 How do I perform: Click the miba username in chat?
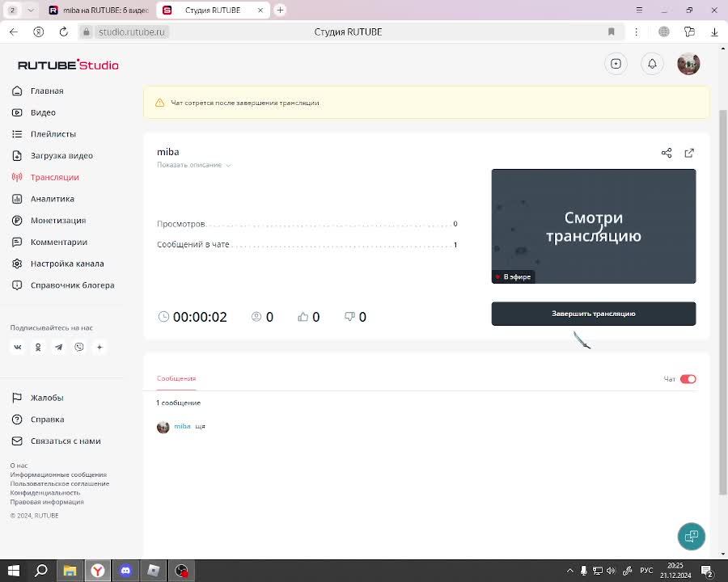coord(182,426)
